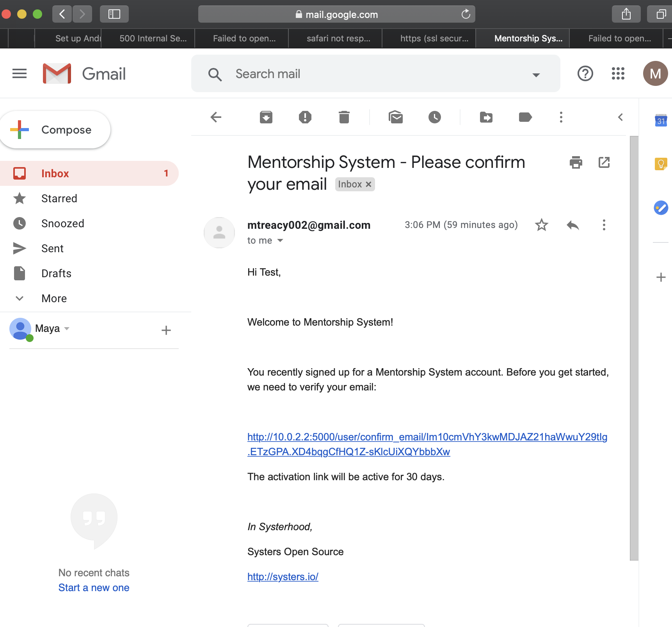The image size is (672, 627).
Task: Open the confirm_email verification link
Action: [427, 444]
